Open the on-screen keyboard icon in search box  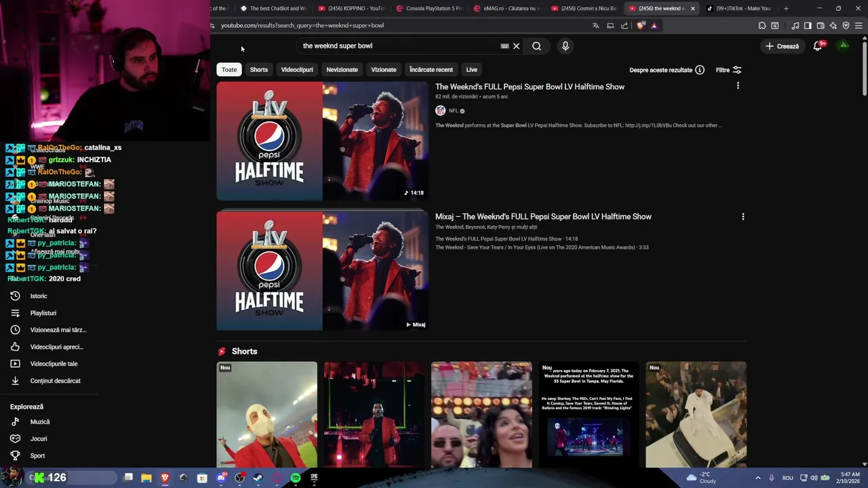coord(505,46)
